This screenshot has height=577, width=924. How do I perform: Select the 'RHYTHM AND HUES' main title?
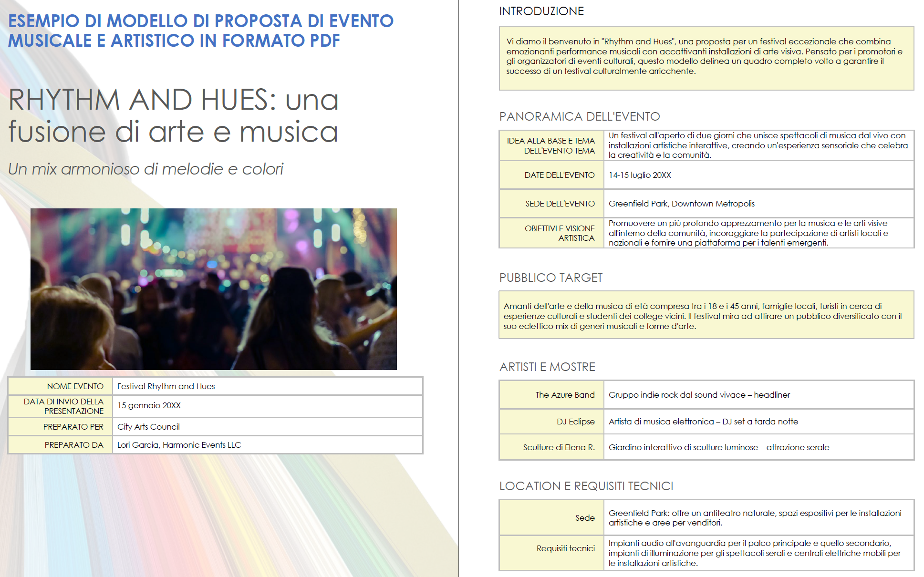click(174, 115)
